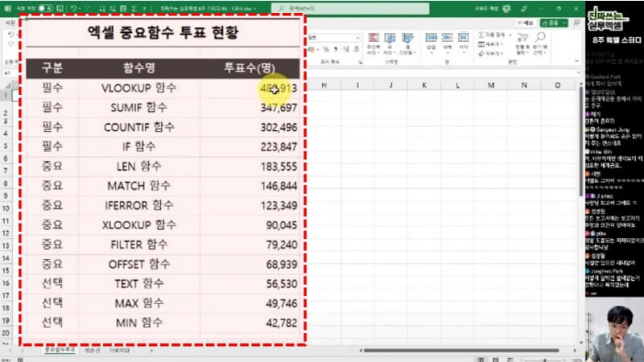Click the search box in title bar
644x362 pixels.
tap(350, 8)
